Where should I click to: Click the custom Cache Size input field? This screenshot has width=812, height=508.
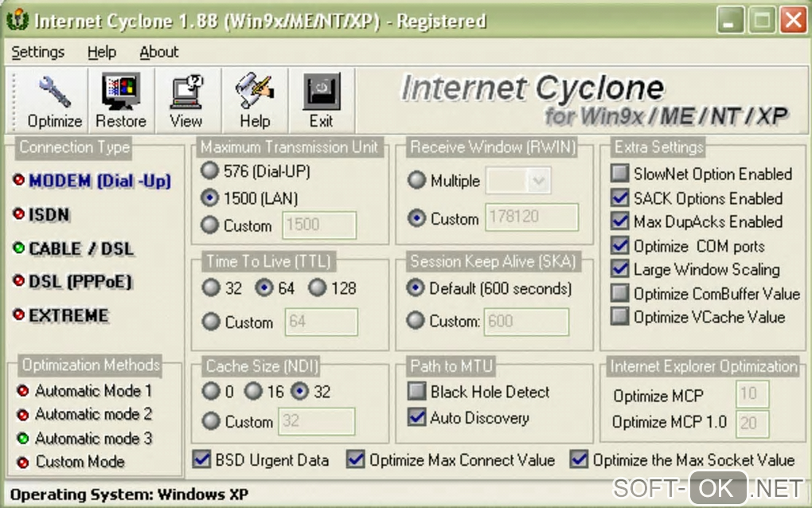tap(317, 421)
